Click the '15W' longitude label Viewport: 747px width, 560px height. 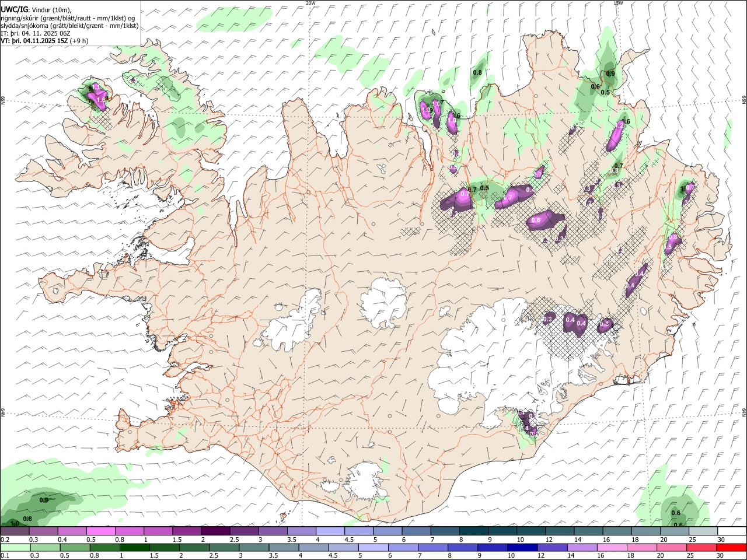(x=618, y=3)
